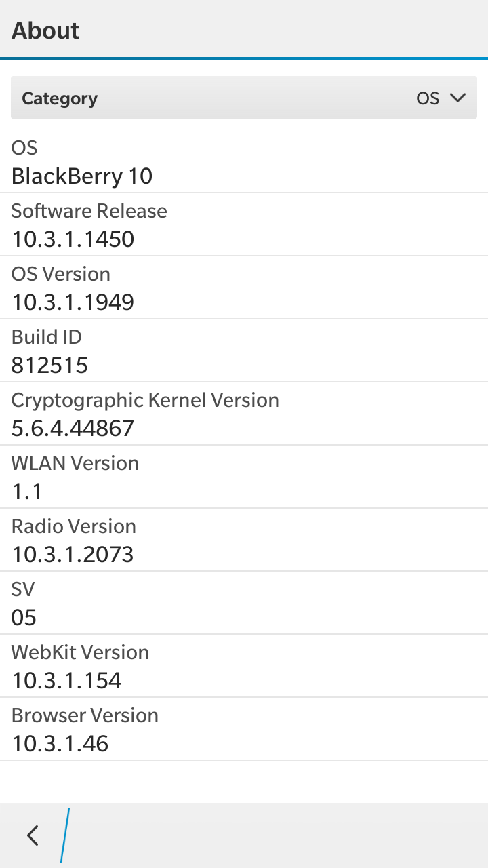Click the value 10.3.1.154
Viewport: 488px width, 868px height.
pyautogui.click(x=67, y=681)
